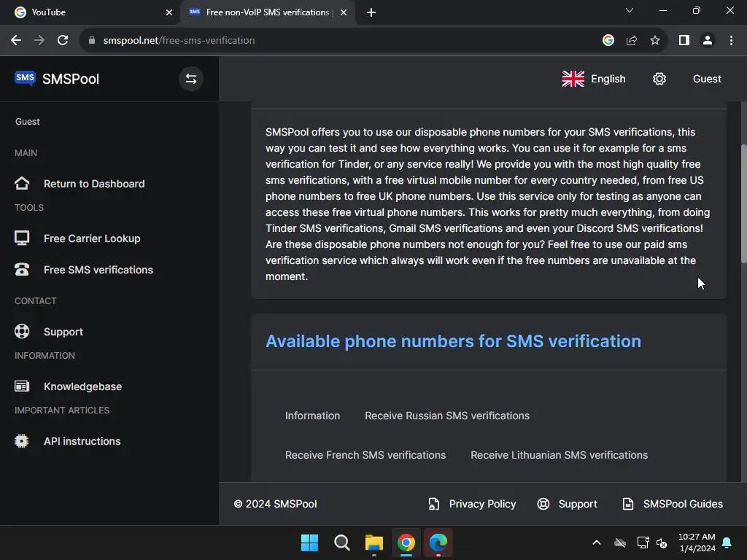The width and height of the screenshot is (747, 560).
Task: Select Receive French SMS verifications tab
Action: pos(365,455)
